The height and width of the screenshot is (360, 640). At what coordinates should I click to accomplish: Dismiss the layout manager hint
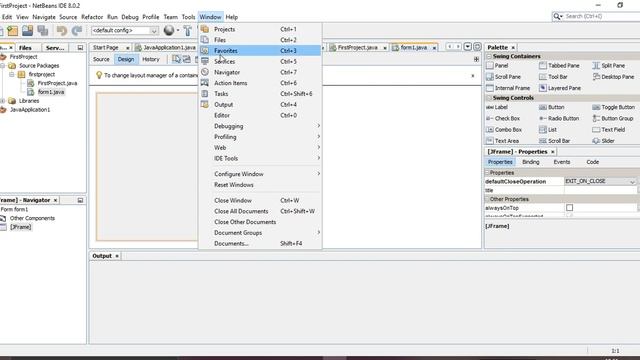click(473, 76)
